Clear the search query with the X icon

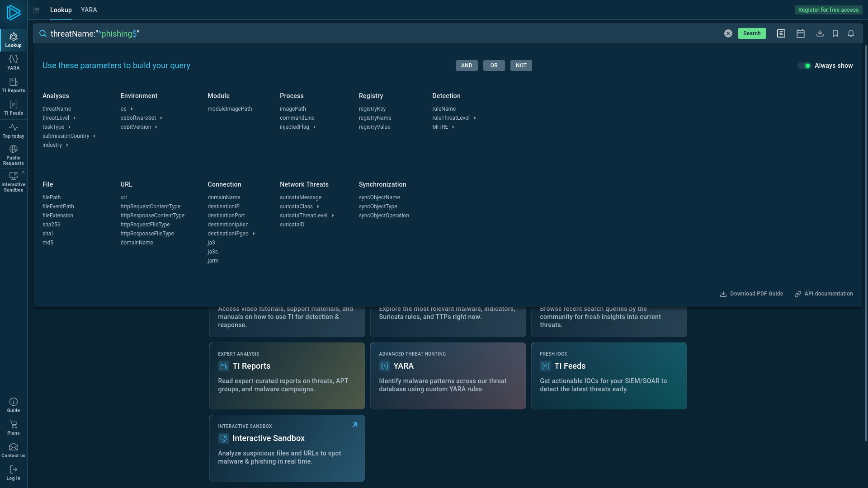click(x=727, y=33)
